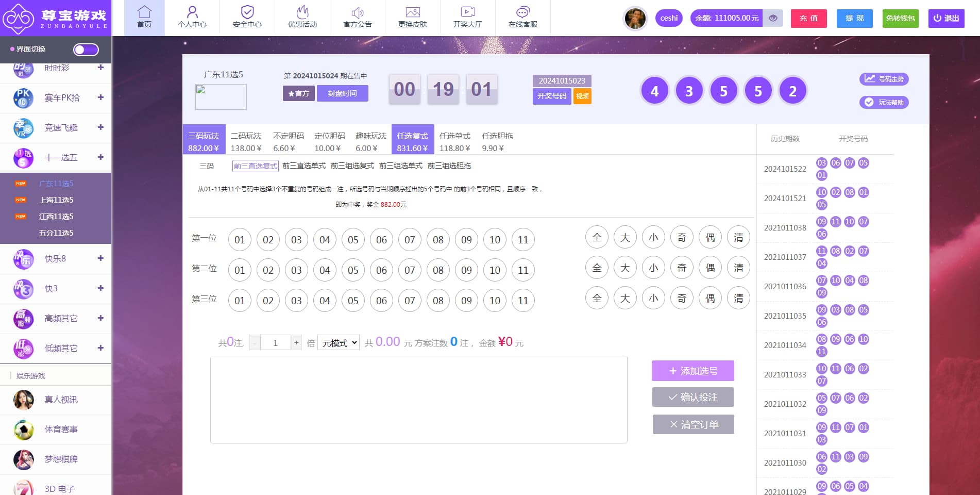Open 个人中心 personal center icon
Image resolution: width=980 pixels, height=495 pixels.
pyautogui.click(x=192, y=12)
